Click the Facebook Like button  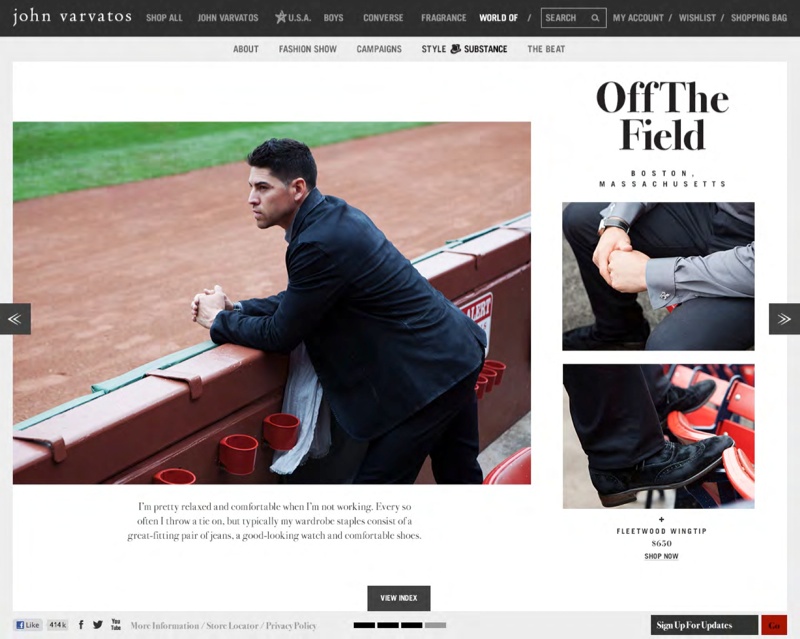28,625
